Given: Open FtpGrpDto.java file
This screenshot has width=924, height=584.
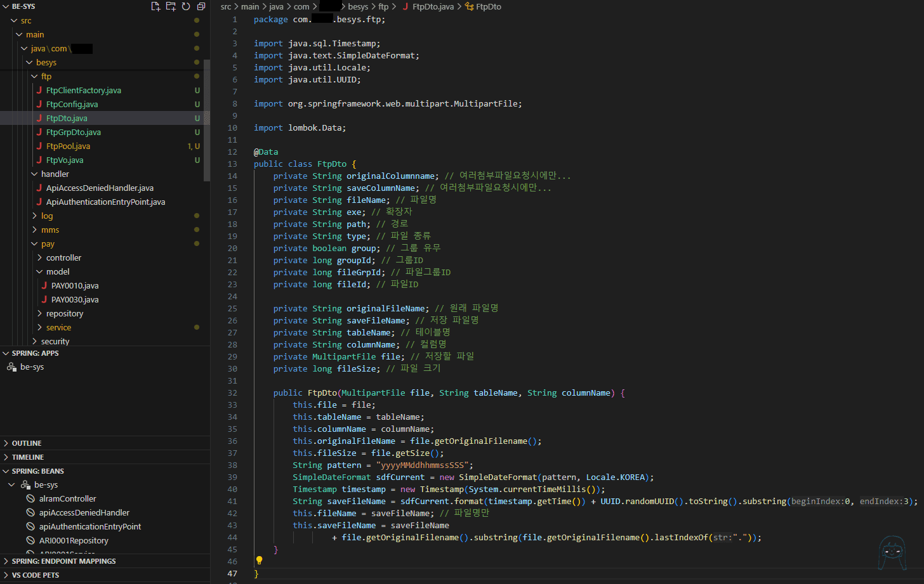Looking at the screenshot, I should click(74, 133).
